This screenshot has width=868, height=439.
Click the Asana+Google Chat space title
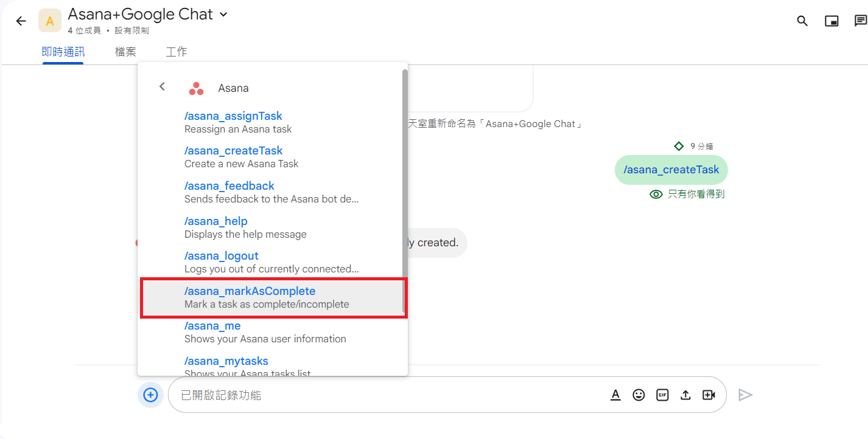(x=141, y=15)
